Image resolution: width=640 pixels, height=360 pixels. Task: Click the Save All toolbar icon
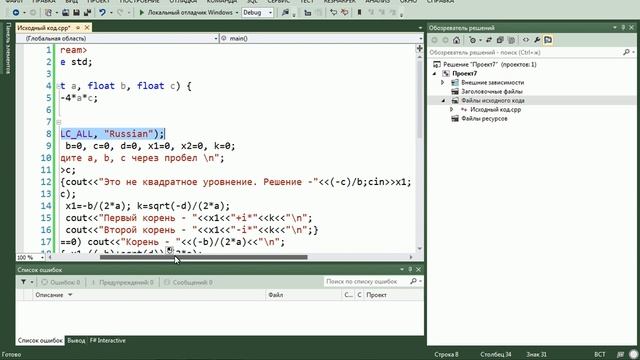(x=87, y=13)
